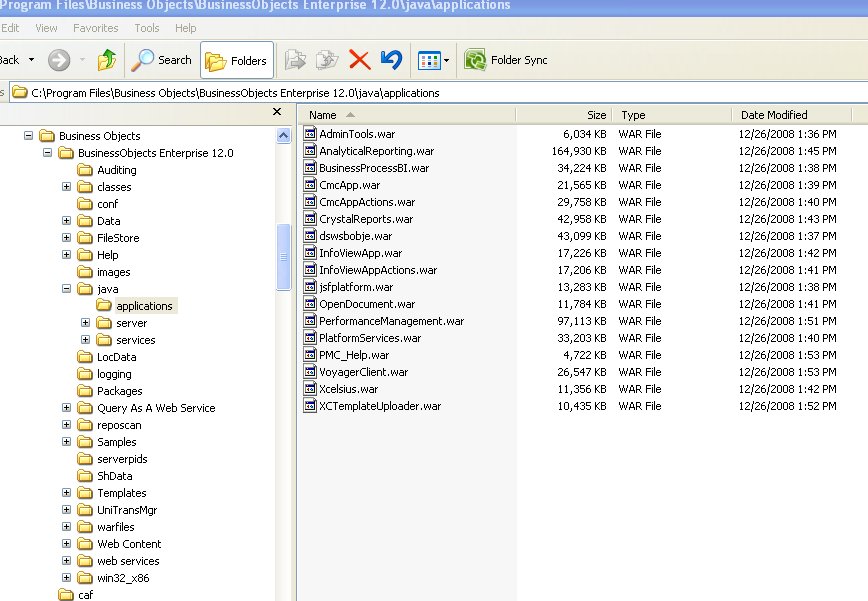Click the "164,930 KB" size value

579,151
